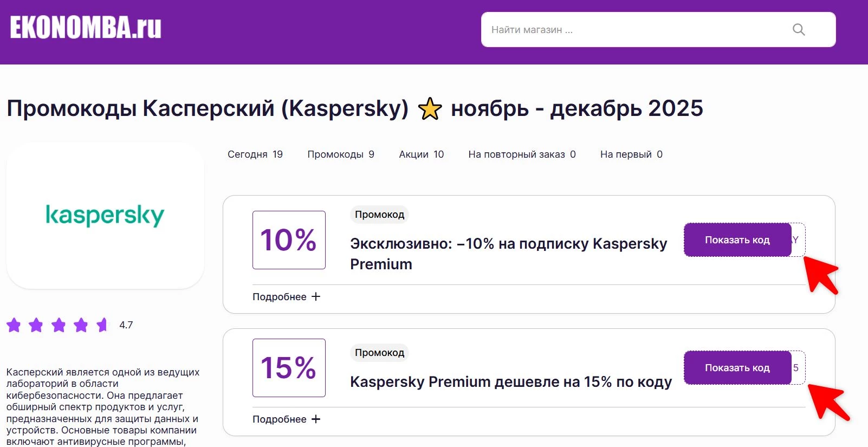Select the Kaspersky store logo
The width and height of the screenshot is (868, 447).
pos(105,215)
